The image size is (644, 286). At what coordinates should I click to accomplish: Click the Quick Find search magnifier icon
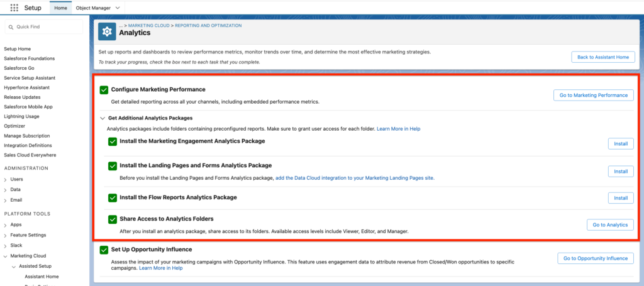click(11, 27)
